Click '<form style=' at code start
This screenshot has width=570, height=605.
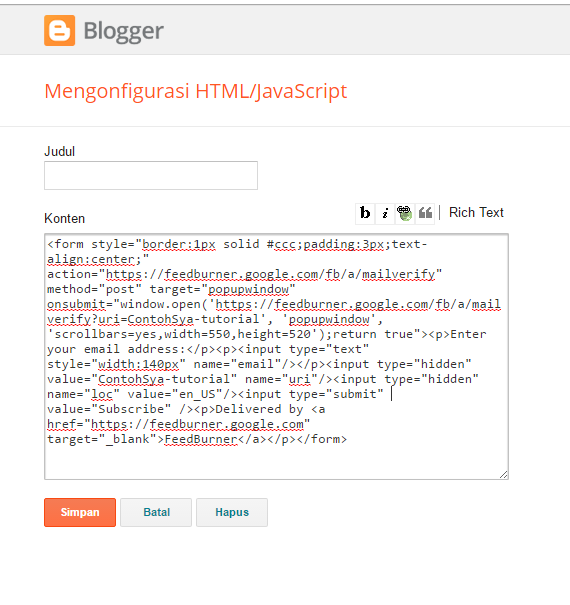pos(91,244)
